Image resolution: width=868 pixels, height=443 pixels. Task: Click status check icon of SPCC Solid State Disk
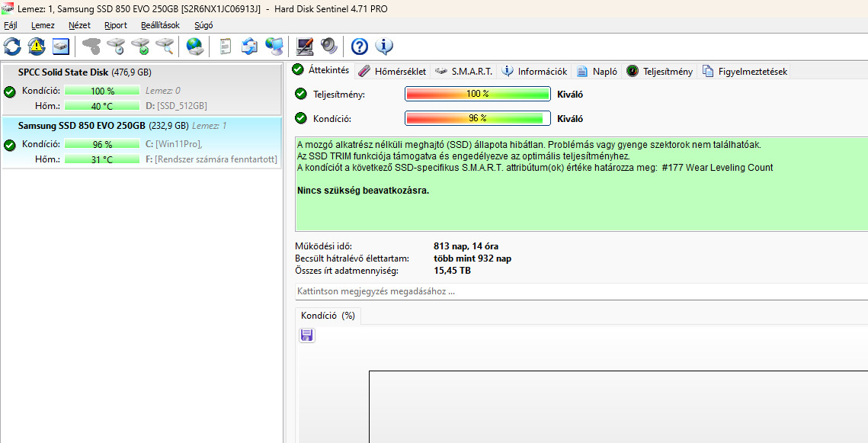click(9, 92)
